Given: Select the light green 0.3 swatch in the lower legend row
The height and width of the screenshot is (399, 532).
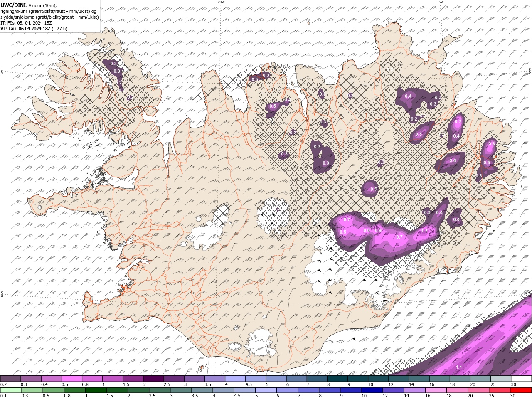Looking at the screenshot, I should (32, 390).
